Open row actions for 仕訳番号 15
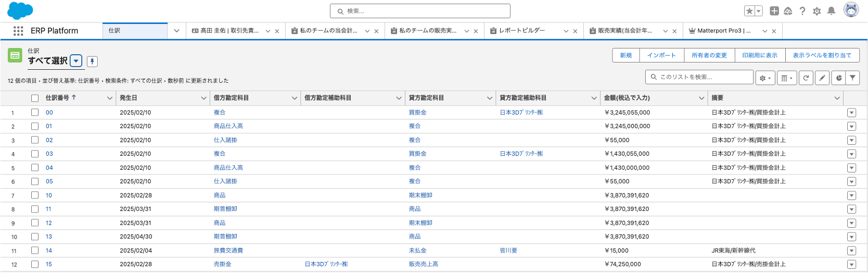 (851, 264)
